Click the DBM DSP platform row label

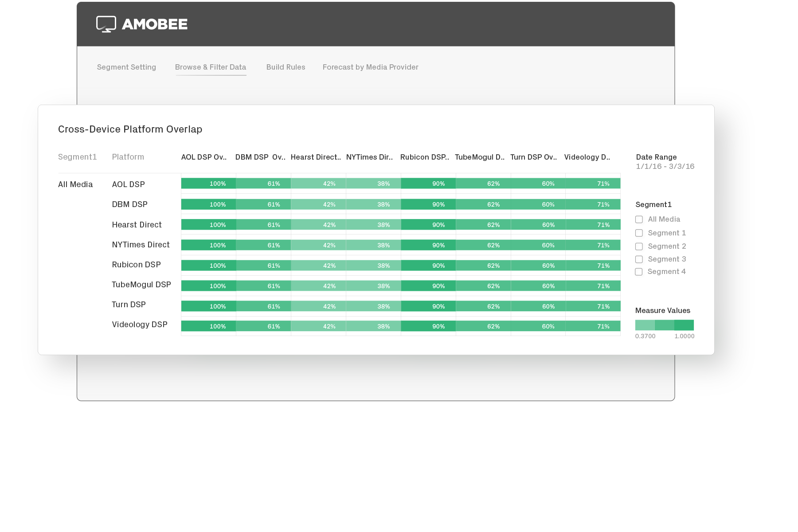(130, 204)
